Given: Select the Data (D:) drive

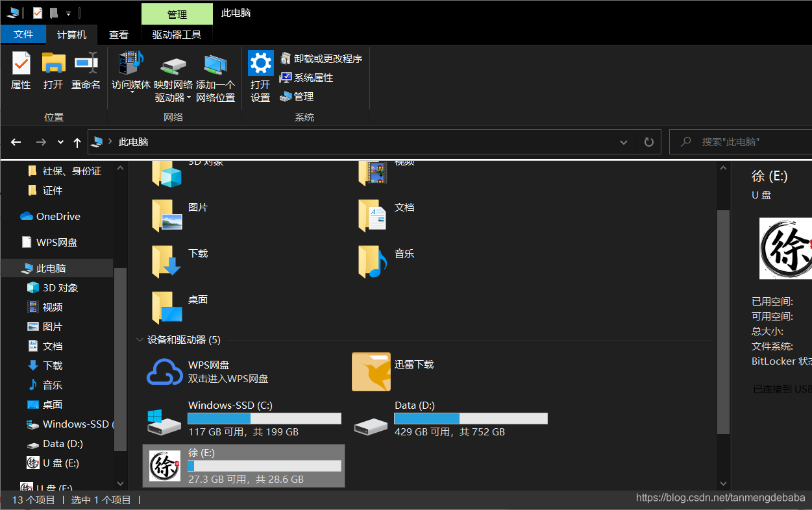Looking at the screenshot, I should click(371, 420).
